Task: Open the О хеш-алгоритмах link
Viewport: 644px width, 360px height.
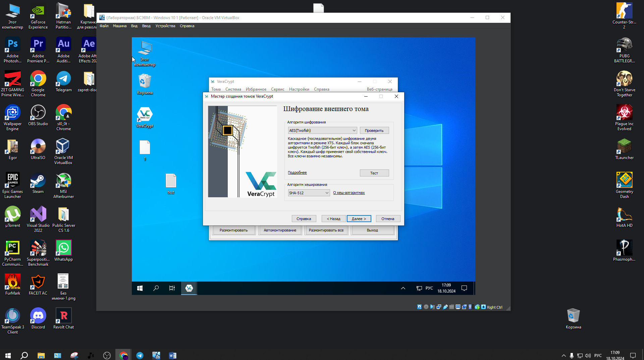Action: point(349,193)
